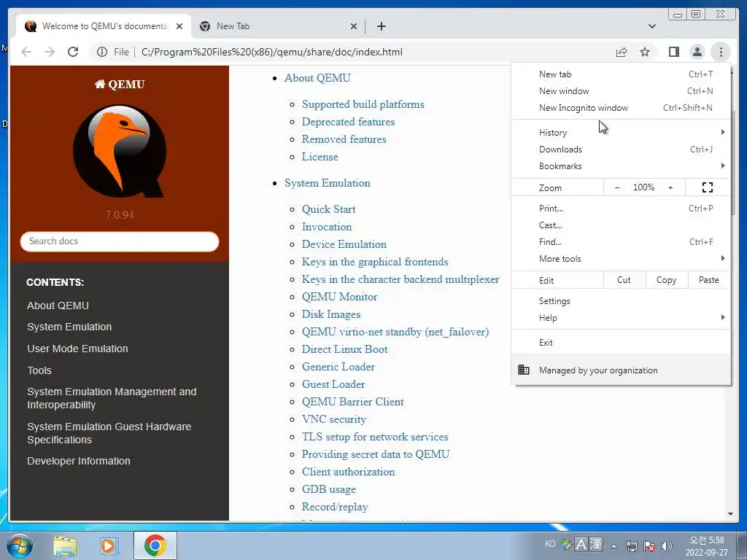This screenshot has height=560, width=747.
Task: Click the QEMU home icon heading
Action: pyautogui.click(x=120, y=85)
